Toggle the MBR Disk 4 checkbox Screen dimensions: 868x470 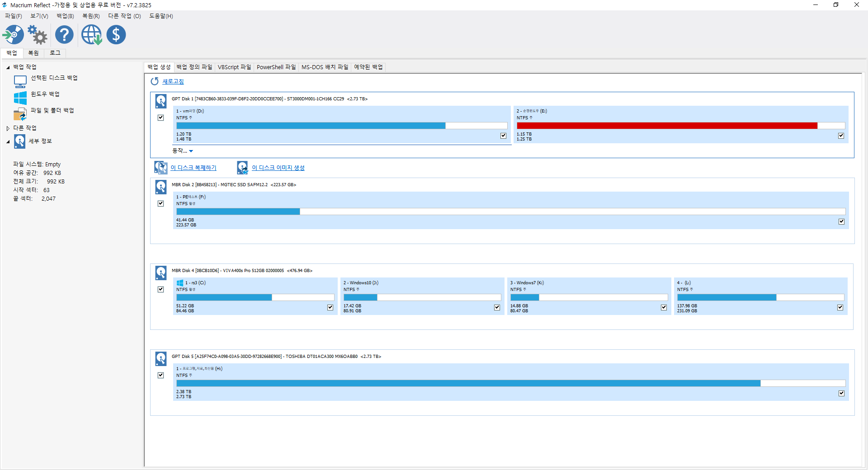tap(160, 289)
